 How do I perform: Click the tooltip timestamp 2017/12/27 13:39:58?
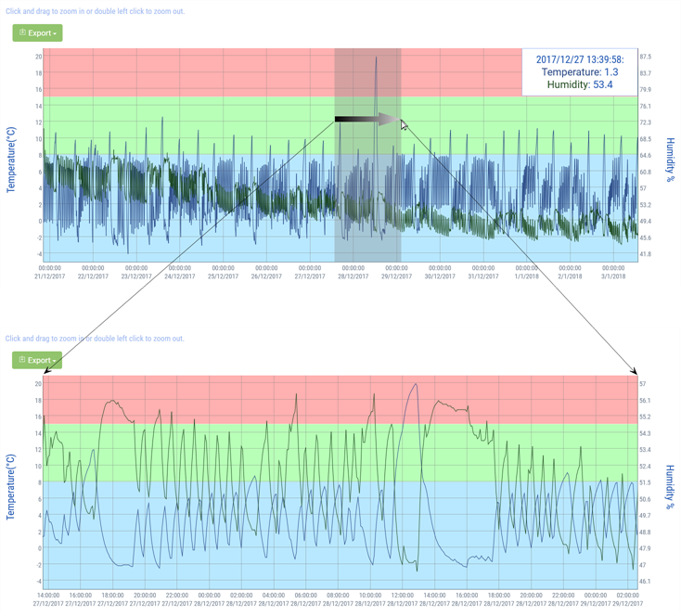click(x=579, y=58)
